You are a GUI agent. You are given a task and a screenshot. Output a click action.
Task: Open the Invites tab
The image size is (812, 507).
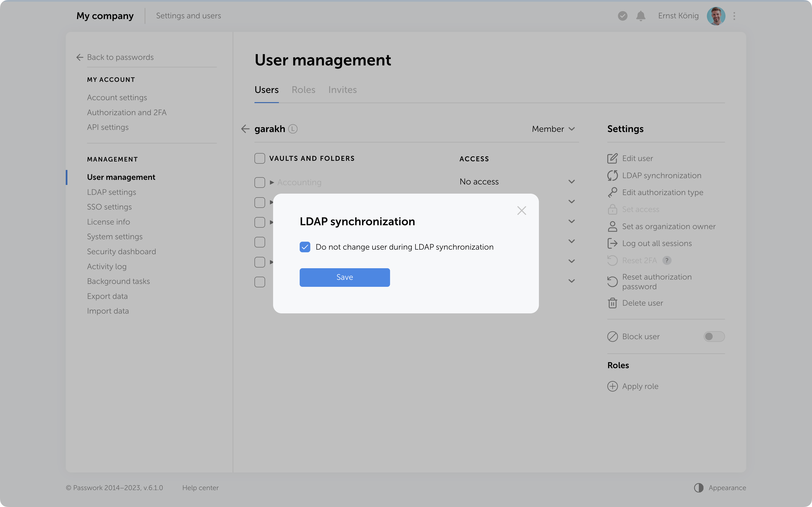(342, 90)
